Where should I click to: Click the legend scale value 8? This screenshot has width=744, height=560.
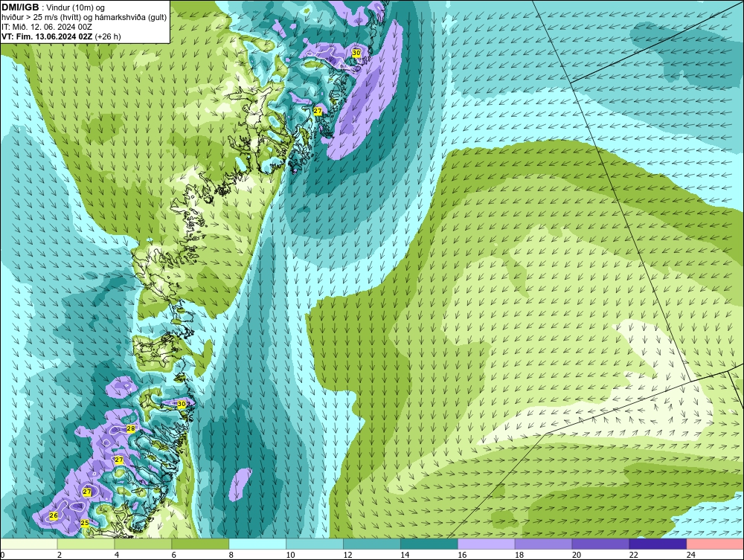231,555
